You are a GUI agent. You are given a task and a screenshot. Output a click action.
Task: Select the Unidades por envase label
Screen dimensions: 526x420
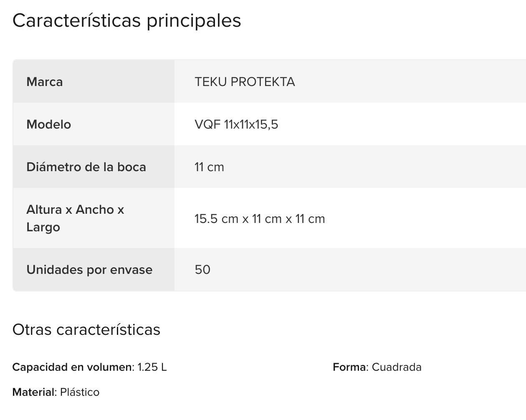click(89, 270)
